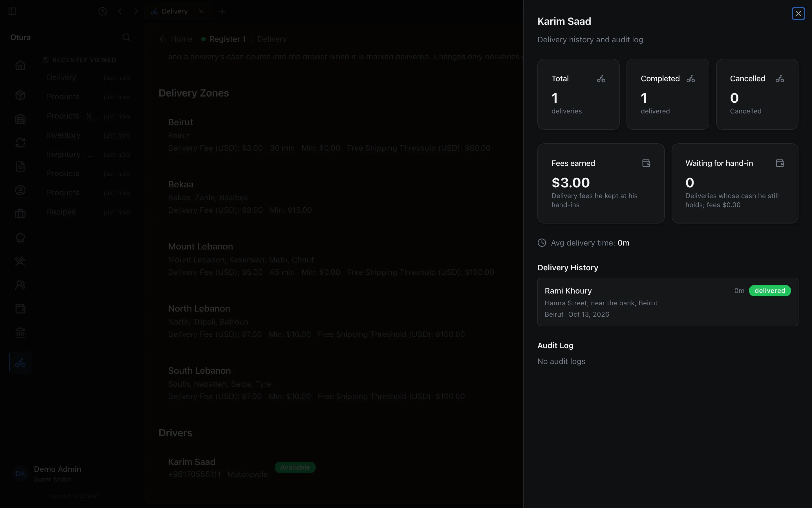Open the chef hat sidebar icon
The height and width of the screenshot is (508, 812).
tap(20, 238)
